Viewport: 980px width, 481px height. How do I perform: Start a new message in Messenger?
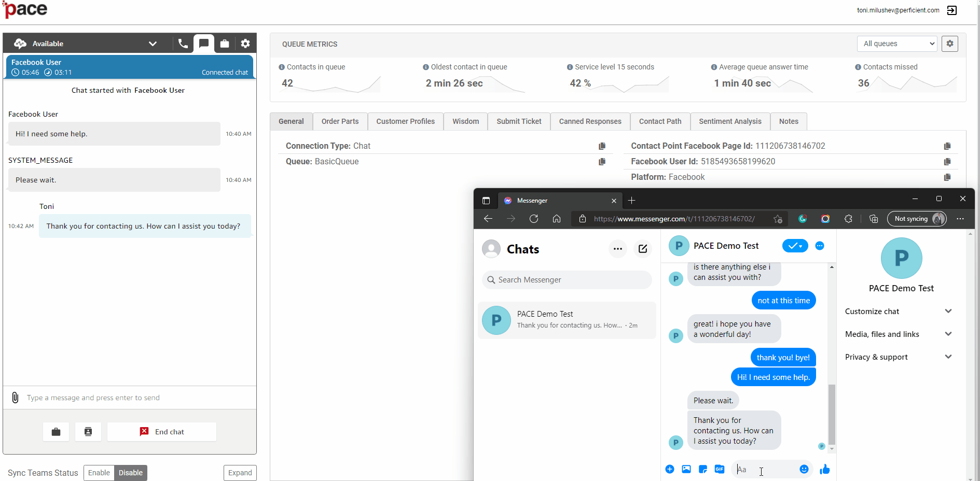(x=643, y=249)
